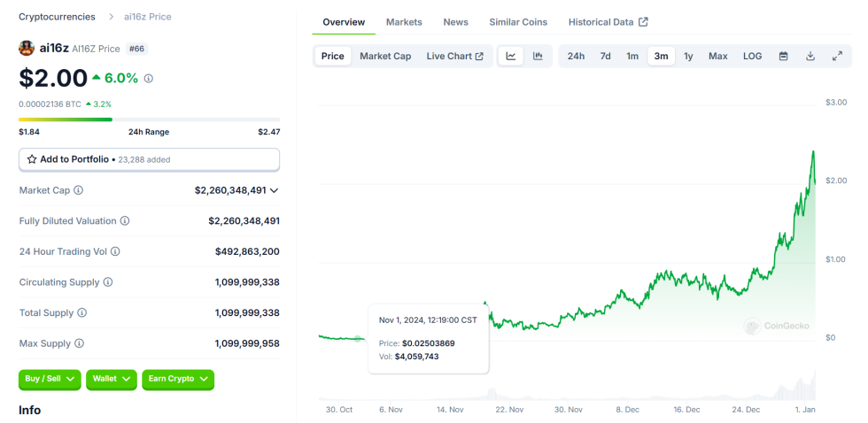Click the $2.47 24h high value
Image resolution: width=868 pixels, height=423 pixels.
click(x=269, y=132)
